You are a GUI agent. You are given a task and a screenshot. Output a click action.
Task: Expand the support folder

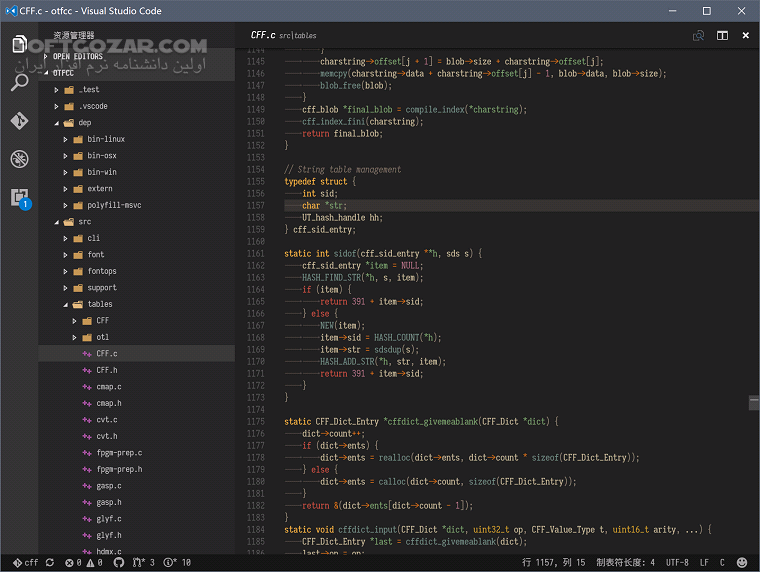137,287
